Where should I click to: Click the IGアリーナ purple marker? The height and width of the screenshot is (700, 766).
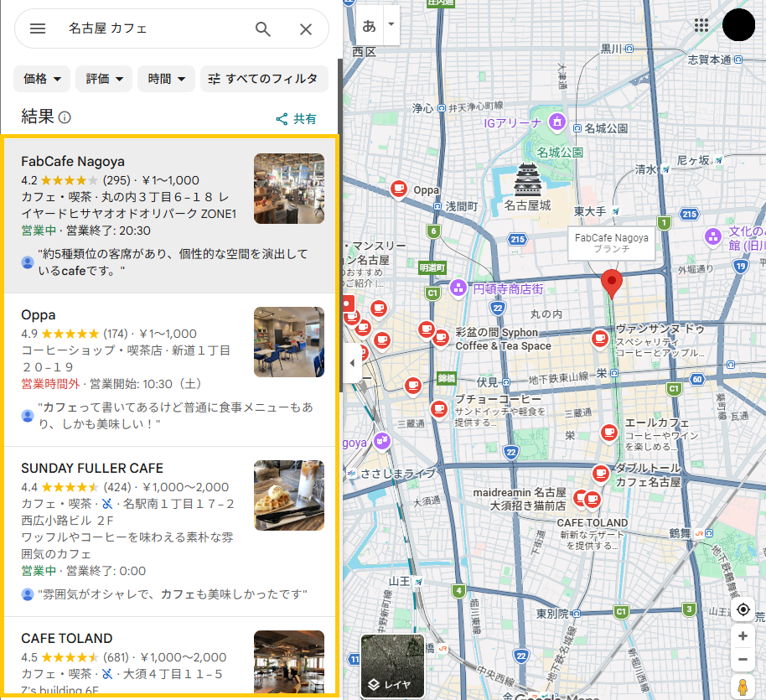(x=557, y=122)
